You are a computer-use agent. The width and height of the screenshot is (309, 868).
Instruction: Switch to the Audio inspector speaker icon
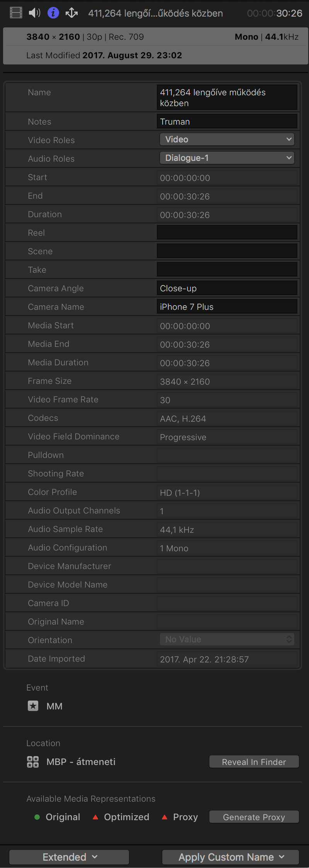point(34,13)
